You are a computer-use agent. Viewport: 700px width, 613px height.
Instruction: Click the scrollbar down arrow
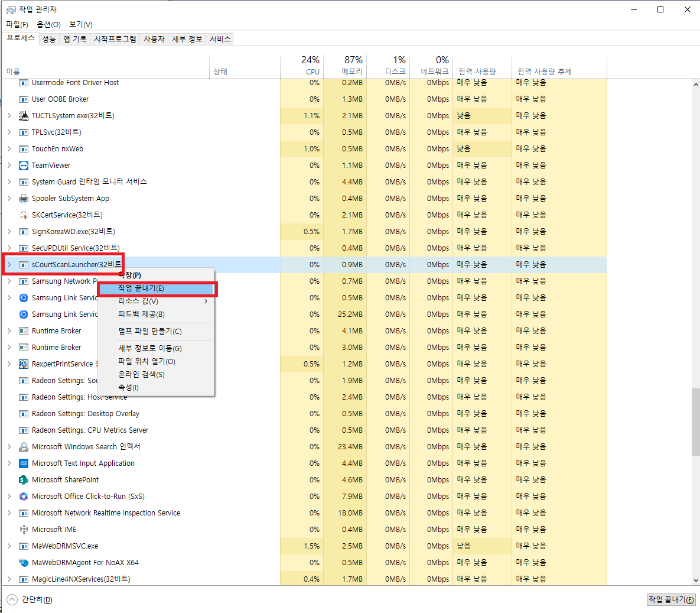pos(695,580)
